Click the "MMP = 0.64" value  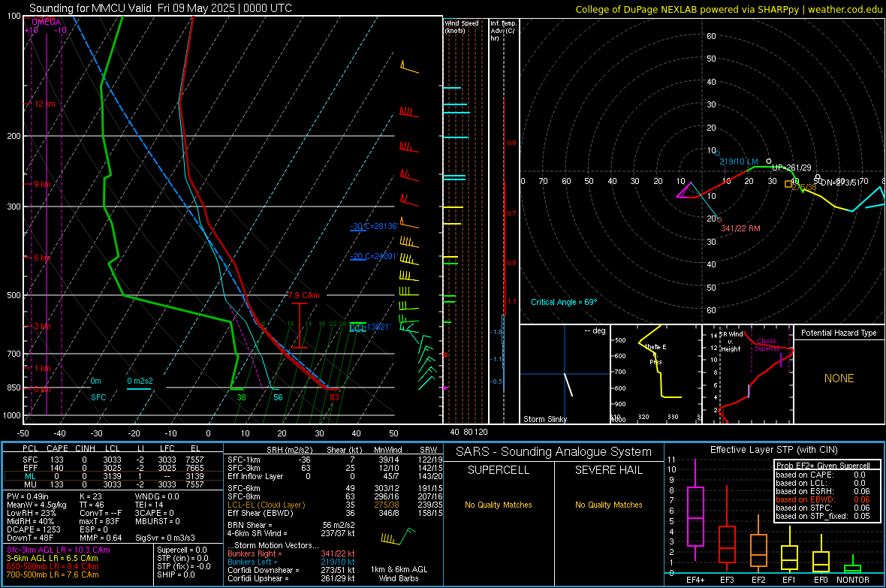(x=101, y=538)
